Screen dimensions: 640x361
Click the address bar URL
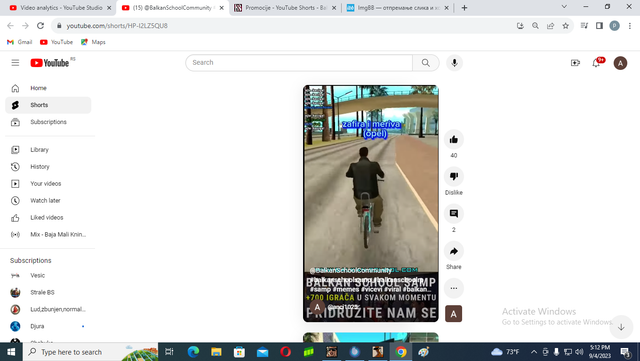click(x=117, y=26)
